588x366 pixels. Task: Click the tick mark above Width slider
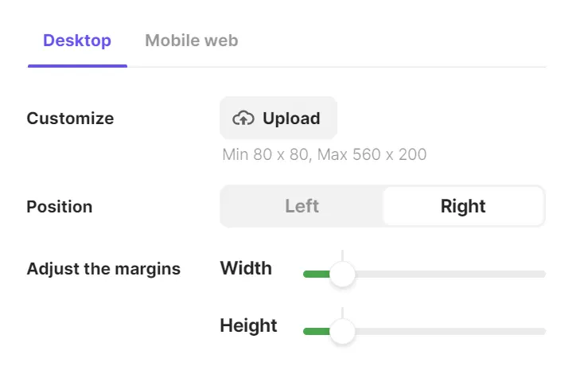[342, 255]
